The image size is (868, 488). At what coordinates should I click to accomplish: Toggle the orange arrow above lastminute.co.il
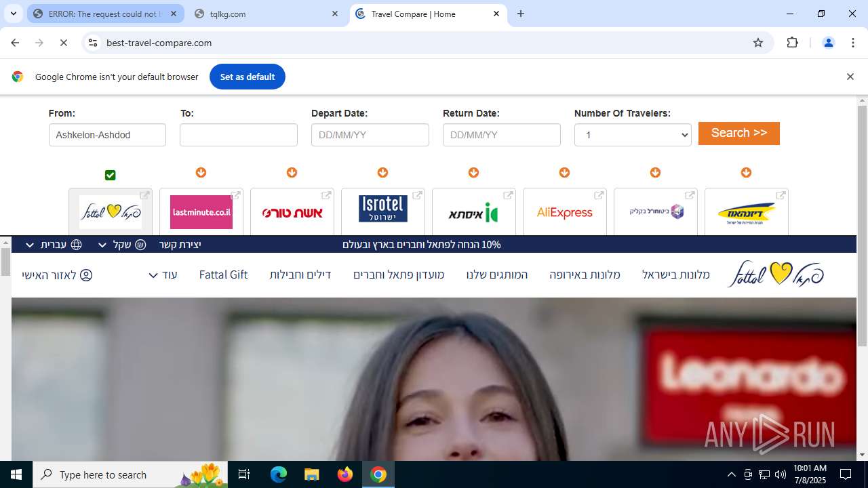tap(201, 173)
